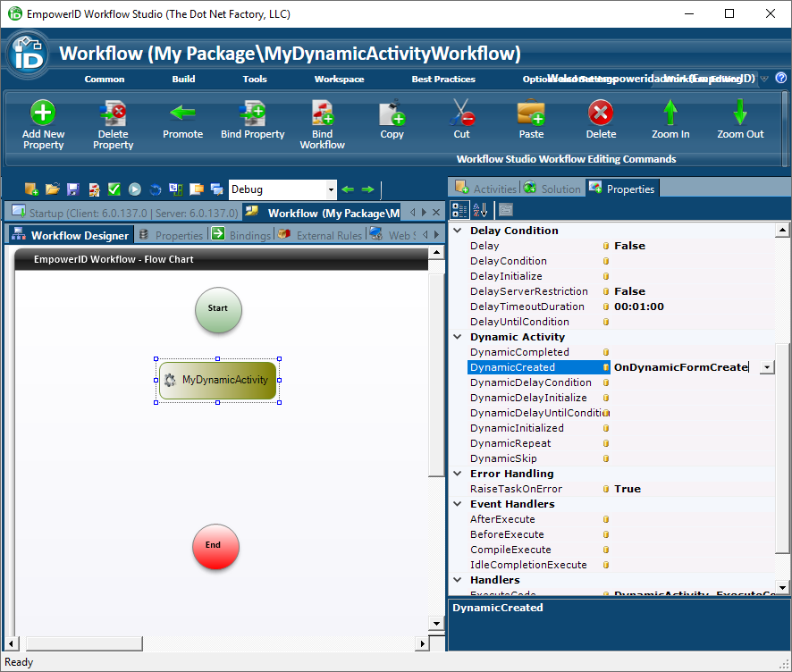Collapse the Dynamic Activity category
The width and height of the screenshot is (792, 672).
[459, 337]
